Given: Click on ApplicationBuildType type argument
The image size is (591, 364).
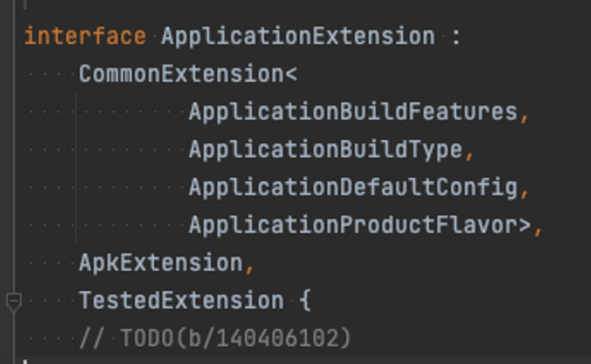Looking at the screenshot, I should click(325, 149).
